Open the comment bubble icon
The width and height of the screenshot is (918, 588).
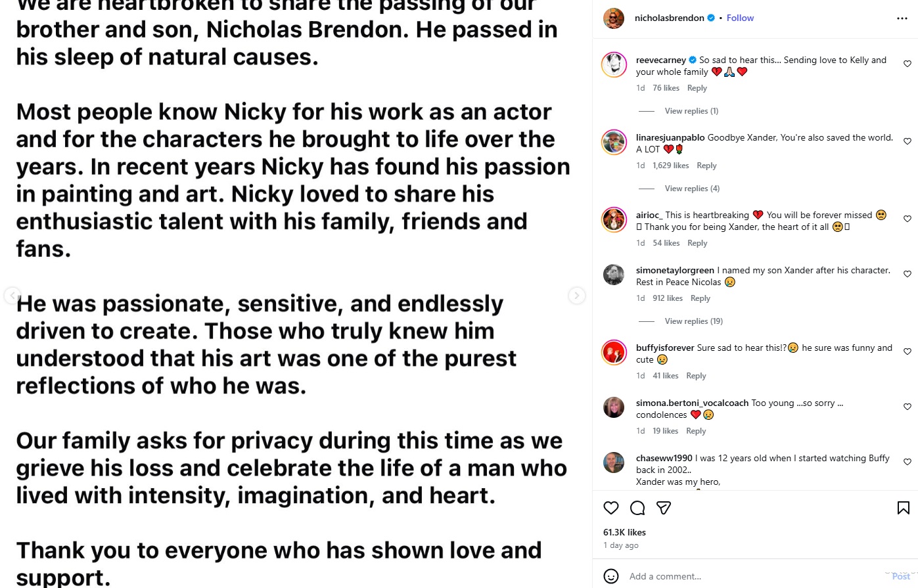[x=637, y=508]
